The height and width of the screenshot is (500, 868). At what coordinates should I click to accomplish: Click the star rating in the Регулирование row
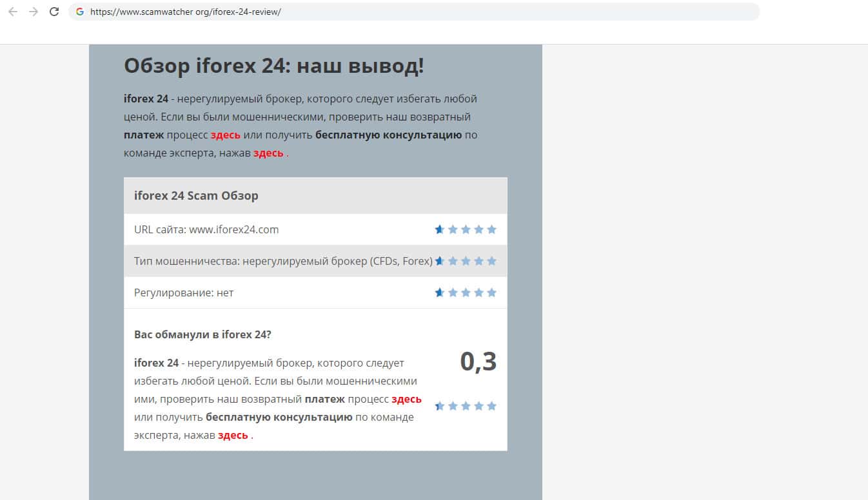(x=466, y=293)
